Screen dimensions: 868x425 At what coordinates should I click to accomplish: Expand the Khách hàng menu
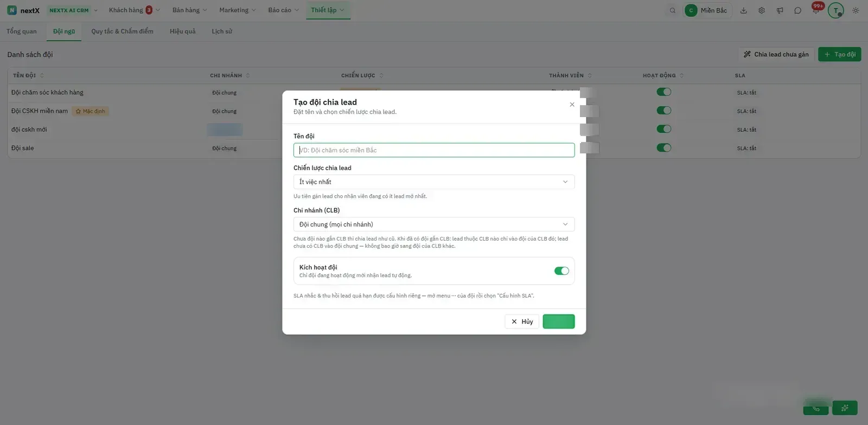click(134, 10)
